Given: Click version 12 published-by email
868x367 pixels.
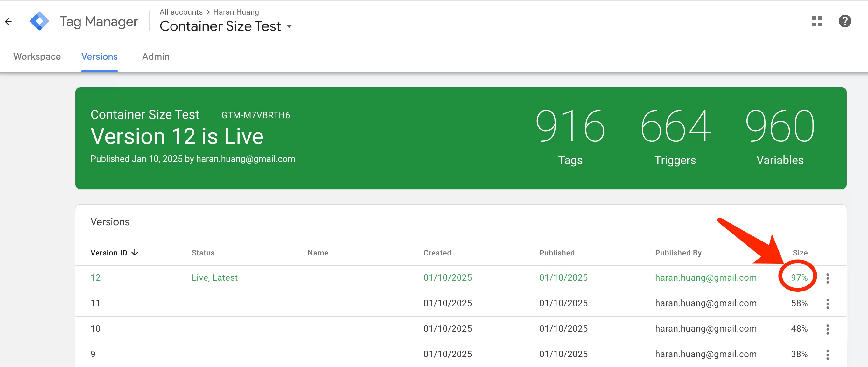Looking at the screenshot, I should click(706, 277).
